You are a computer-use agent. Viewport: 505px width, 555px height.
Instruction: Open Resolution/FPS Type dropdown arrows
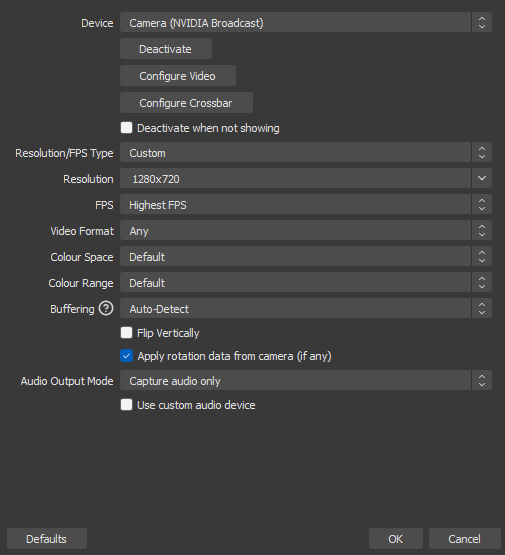[x=482, y=153]
